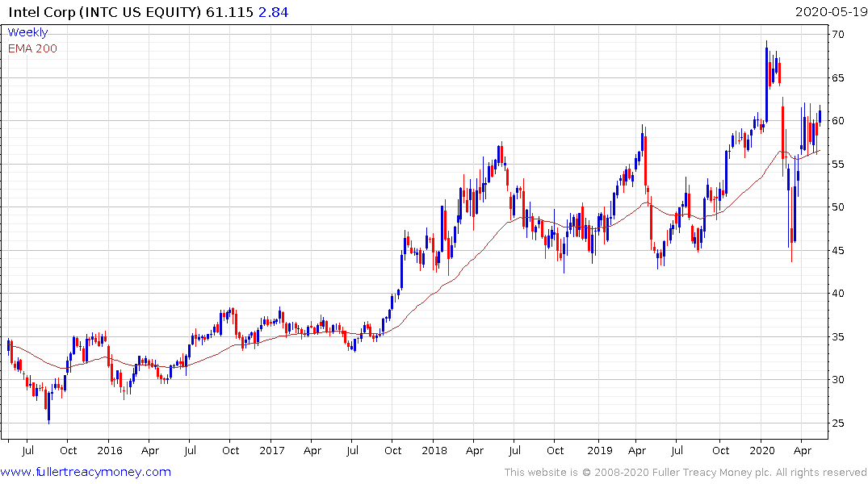Click the 61.115 last price value
Image resolution: width=868 pixels, height=484 pixels.
pos(230,12)
